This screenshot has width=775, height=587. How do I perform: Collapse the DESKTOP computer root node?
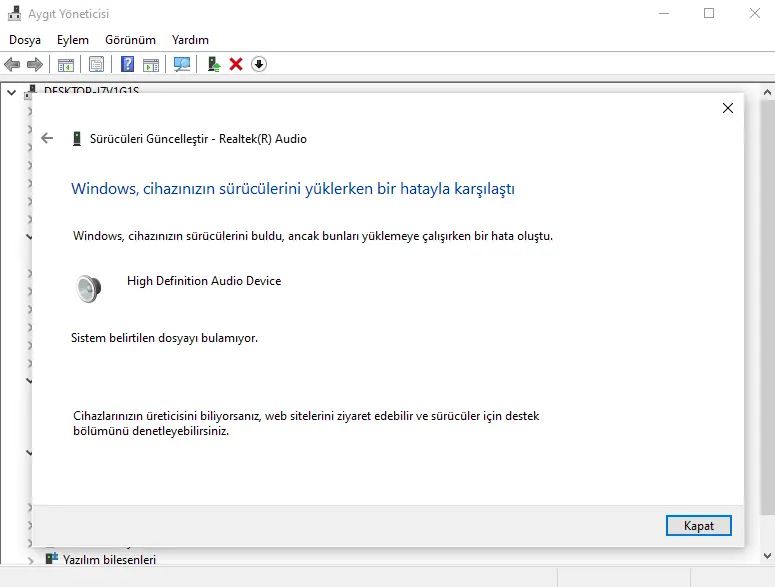coord(11,92)
